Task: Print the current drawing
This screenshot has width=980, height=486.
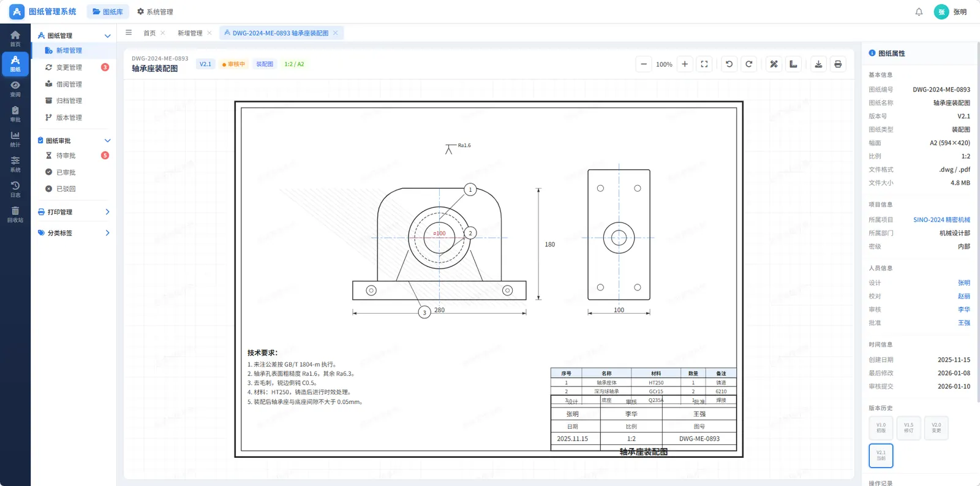Action: coord(838,64)
